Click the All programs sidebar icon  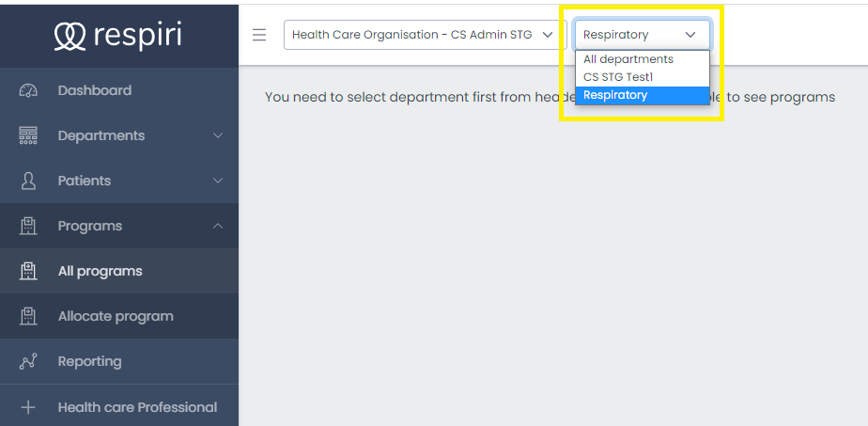[28, 271]
